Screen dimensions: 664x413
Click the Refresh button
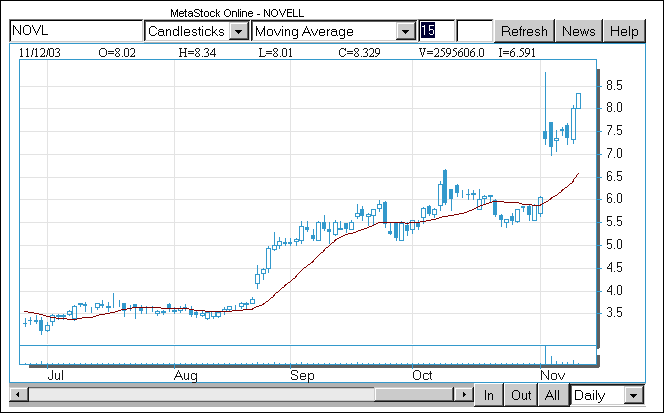click(x=524, y=31)
